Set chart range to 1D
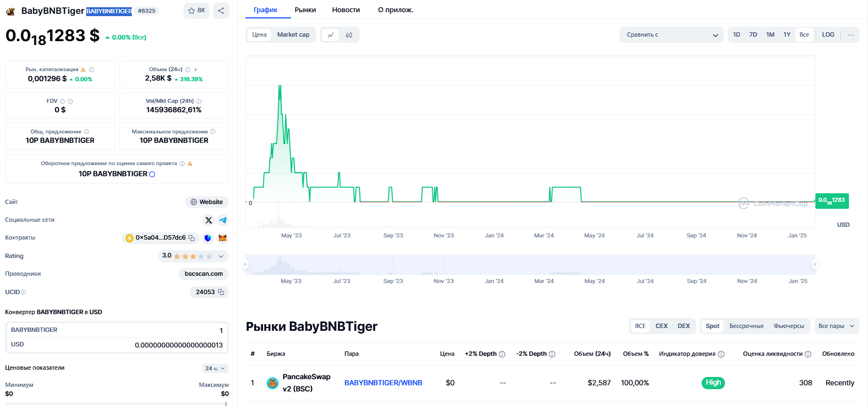 tap(737, 34)
